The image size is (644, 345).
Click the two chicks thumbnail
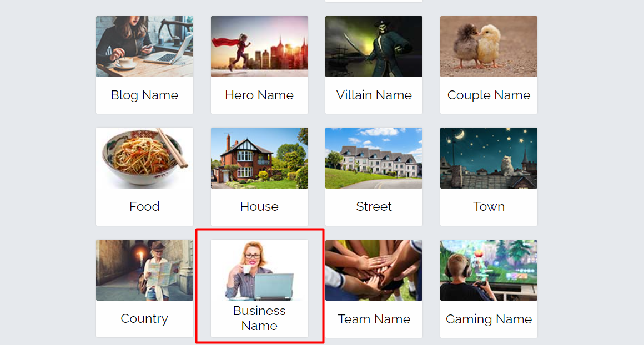(489, 47)
